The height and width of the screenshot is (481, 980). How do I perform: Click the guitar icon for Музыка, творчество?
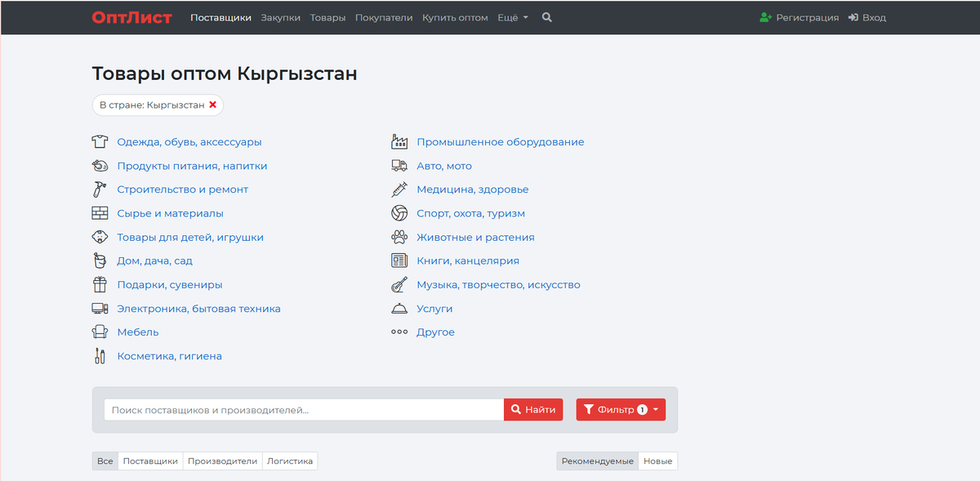point(399,285)
